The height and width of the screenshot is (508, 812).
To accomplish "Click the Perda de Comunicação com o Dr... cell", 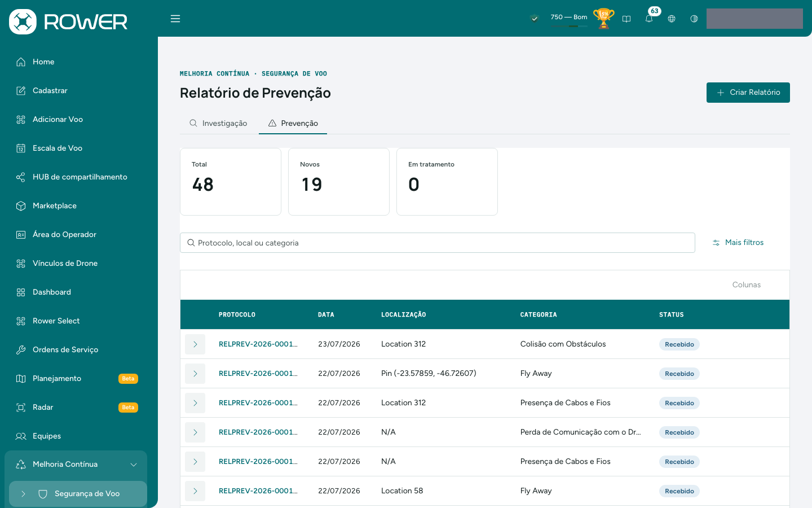I will (580, 432).
